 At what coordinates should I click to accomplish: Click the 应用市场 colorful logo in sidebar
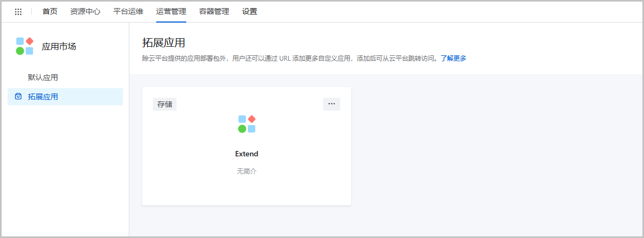pyautogui.click(x=25, y=46)
